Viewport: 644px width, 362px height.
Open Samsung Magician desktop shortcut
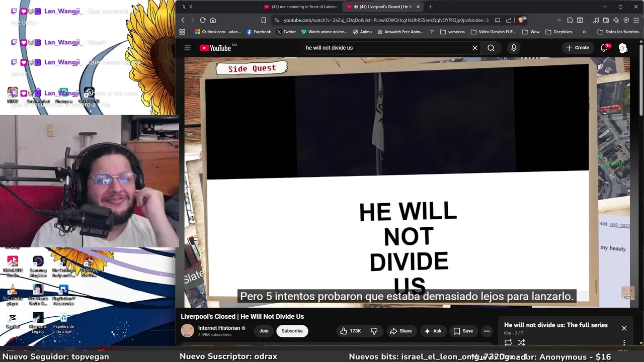click(x=38, y=267)
